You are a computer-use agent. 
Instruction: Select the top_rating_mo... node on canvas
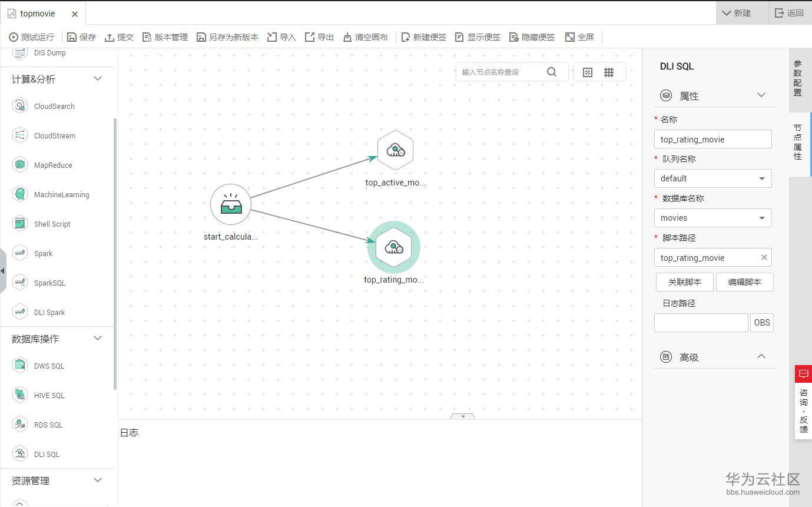coord(393,247)
